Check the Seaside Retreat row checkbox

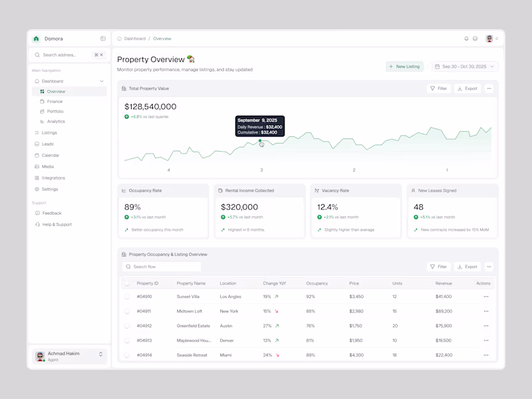pos(126,354)
